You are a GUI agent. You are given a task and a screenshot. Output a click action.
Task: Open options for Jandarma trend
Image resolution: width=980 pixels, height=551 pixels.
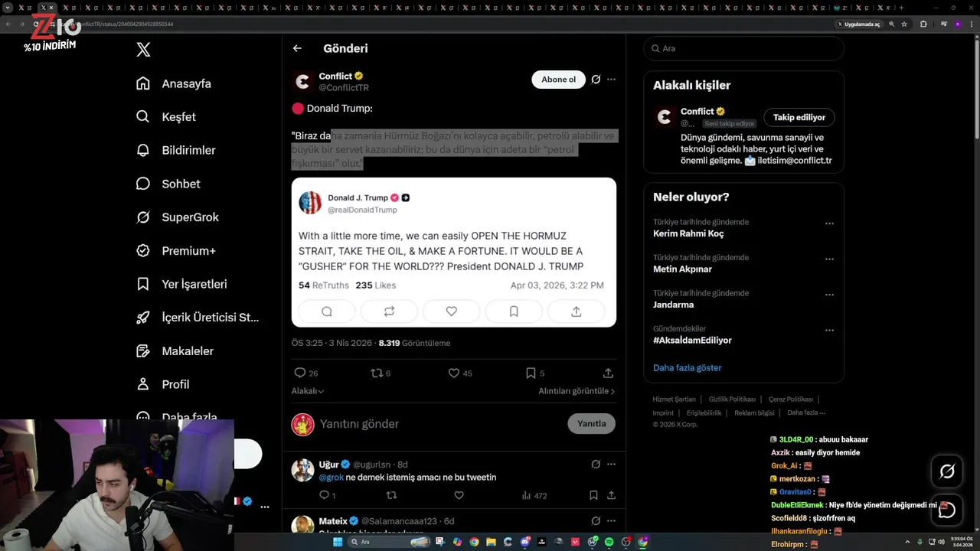click(x=829, y=295)
